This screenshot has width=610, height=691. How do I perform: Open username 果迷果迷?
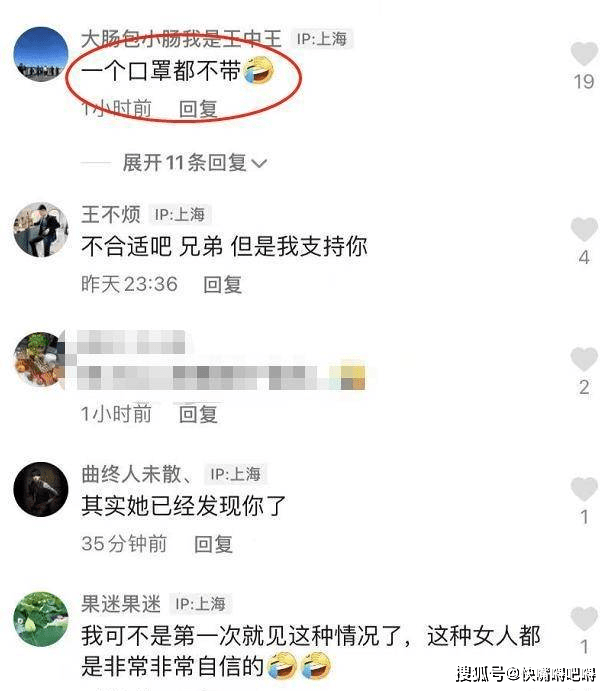tap(121, 604)
